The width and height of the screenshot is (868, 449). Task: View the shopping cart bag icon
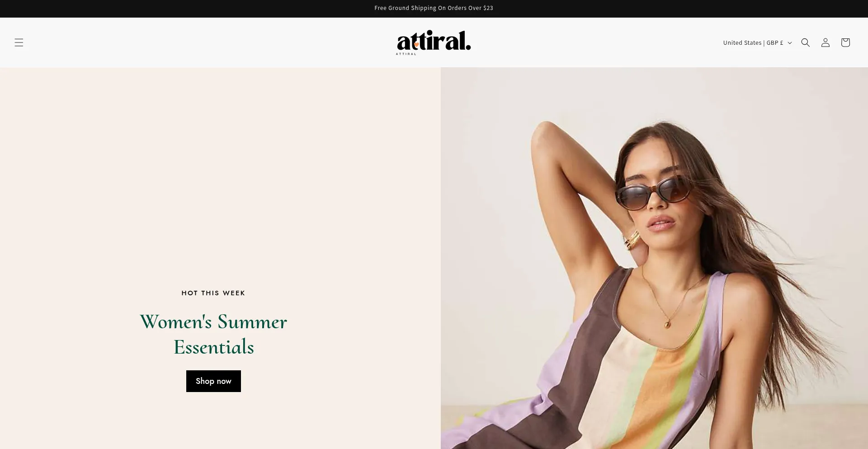click(845, 43)
